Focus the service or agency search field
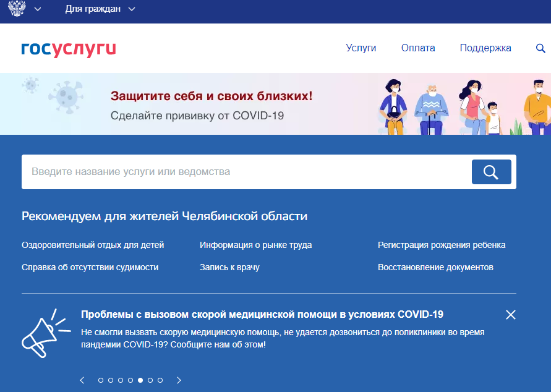 pos(246,172)
